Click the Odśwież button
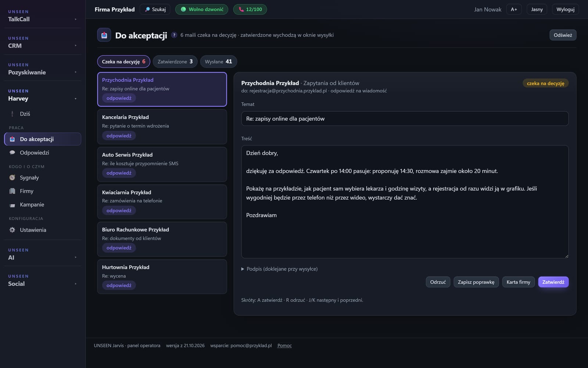The image size is (588, 368). 563,35
